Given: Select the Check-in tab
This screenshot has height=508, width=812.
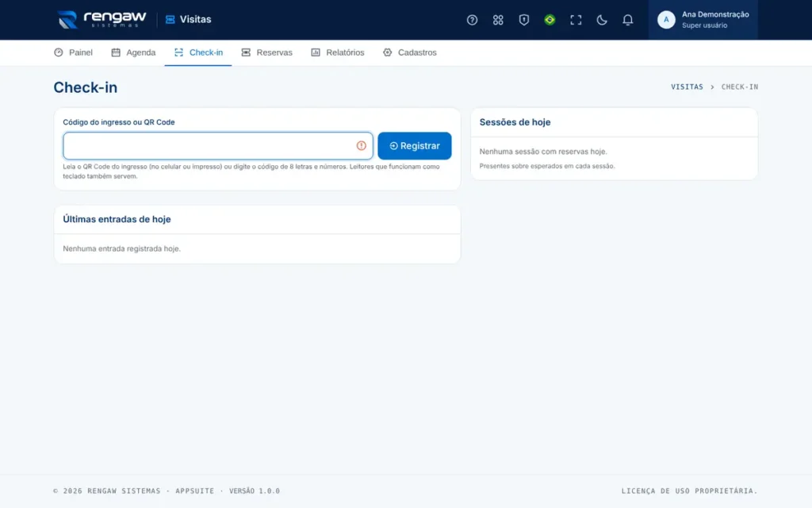Looking at the screenshot, I should [198, 52].
